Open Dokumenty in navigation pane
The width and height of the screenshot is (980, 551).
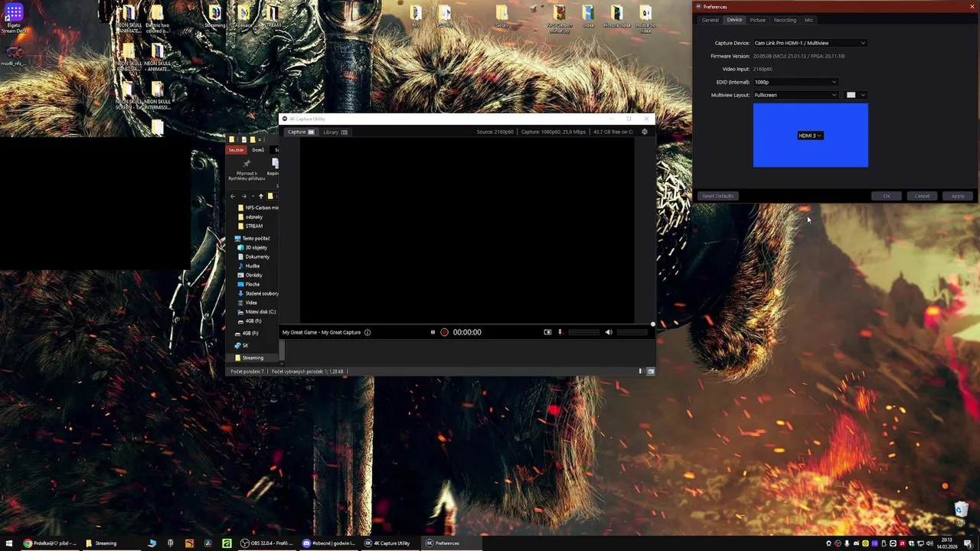click(x=253, y=256)
